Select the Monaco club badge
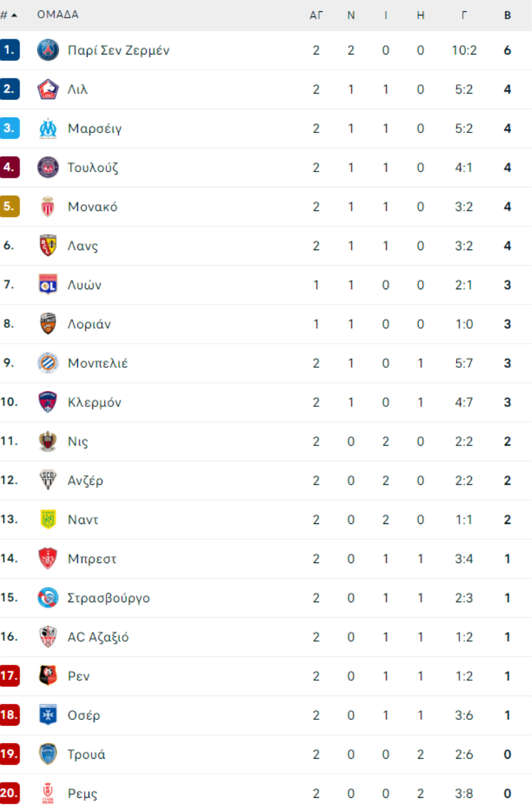Image resolution: width=532 pixels, height=812 pixels. (x=48, y=206)
